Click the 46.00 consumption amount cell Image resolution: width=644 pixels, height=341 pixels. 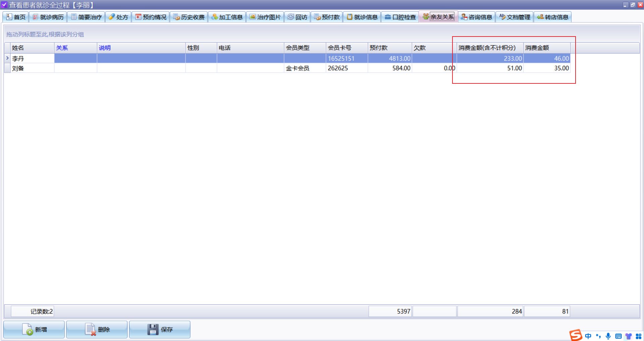[547, 59]
